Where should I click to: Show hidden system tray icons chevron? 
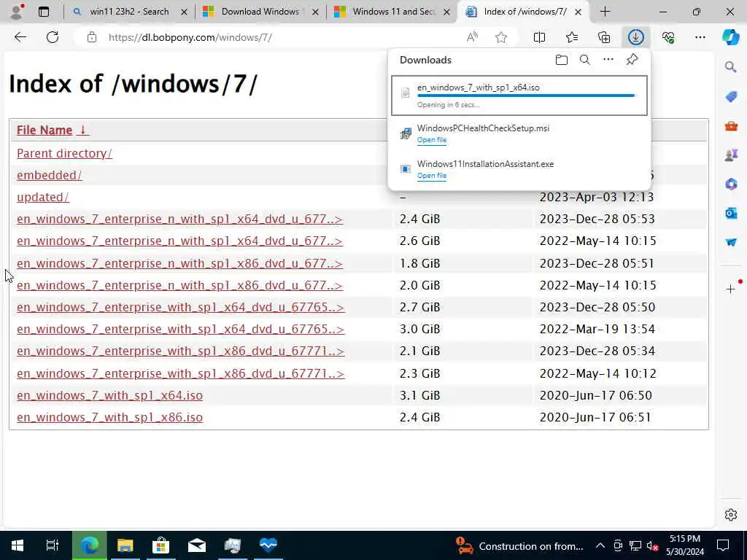(x=600, y=545)
